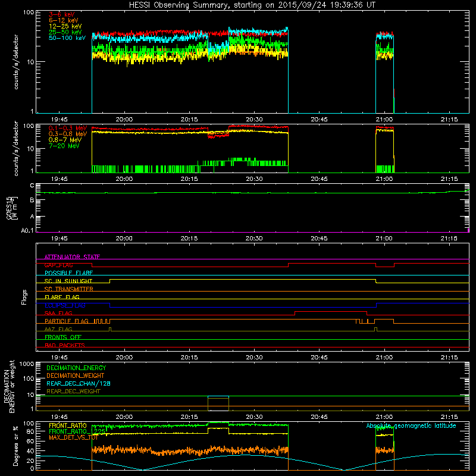
Task: Click the FRONT_RATIO legend label
Action: pos(68,425)
